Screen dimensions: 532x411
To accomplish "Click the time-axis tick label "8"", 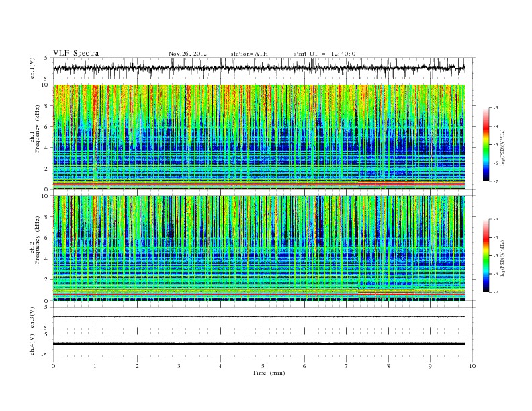I will (388, 366).
